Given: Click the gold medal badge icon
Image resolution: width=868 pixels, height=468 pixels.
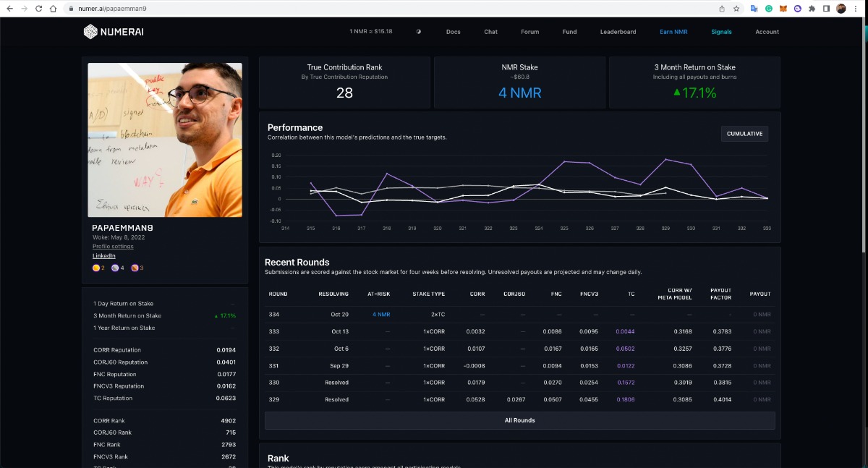Looking at the screenshot, I should pyautogui.click(x=96, y=268).
